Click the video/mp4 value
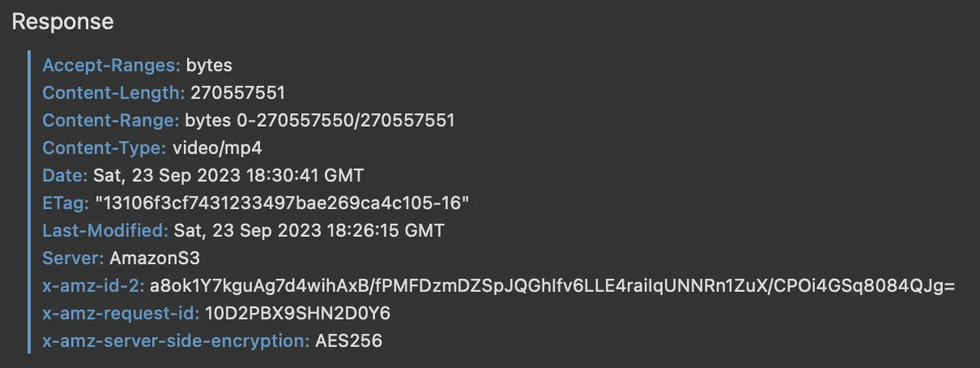 216,148
